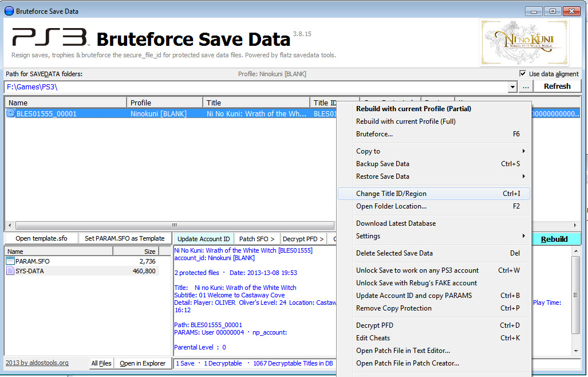Image resolution: width=588 pixels, height=377 pixels.
Task: Click the SYS-DATA file icon
Action: (x=10, y=271)
